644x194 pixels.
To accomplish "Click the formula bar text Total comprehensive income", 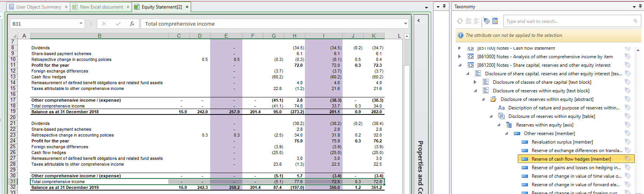I will click(180, 24).
